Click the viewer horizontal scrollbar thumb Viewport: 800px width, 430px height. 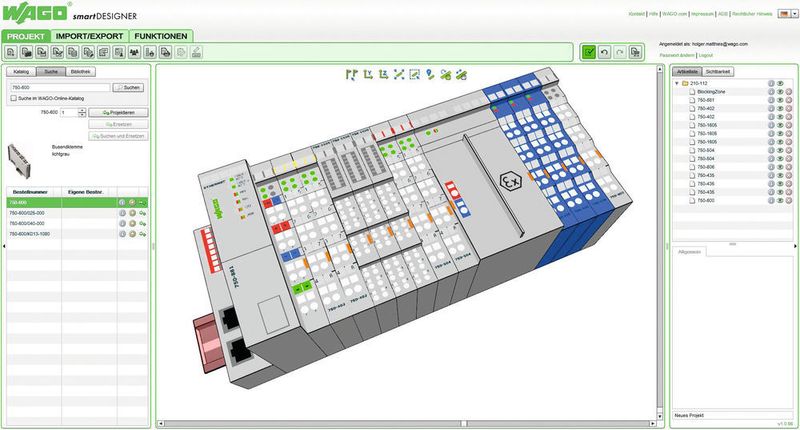pyautogui.click(x=464, y=423)
